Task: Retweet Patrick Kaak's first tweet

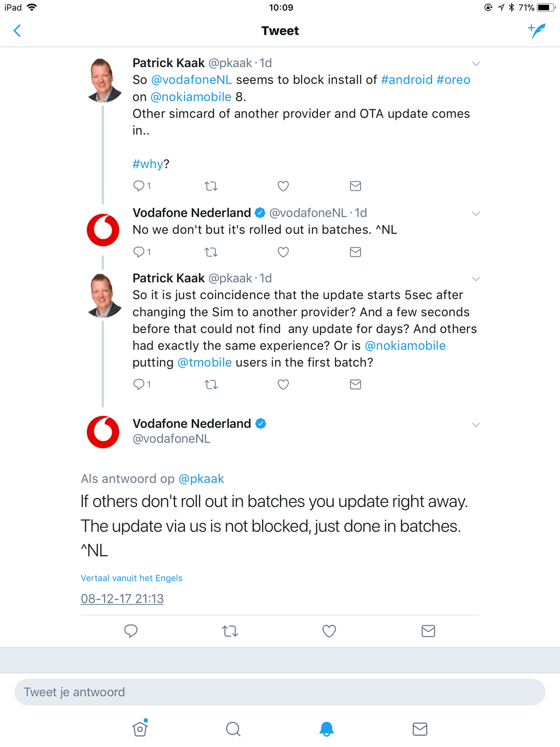Action: tap(211, 186)
